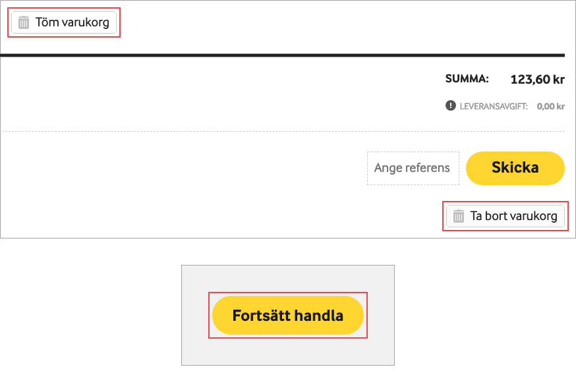576x392 pixels.
Task: Send the order with the Skicka button
Action: (515, 168)
